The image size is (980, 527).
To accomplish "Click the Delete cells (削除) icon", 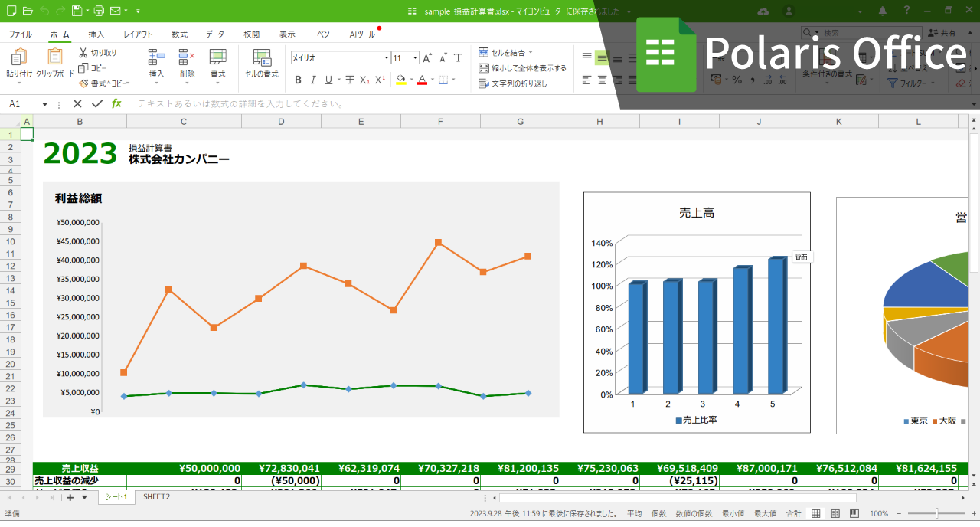I will click(x=186, y=61).
